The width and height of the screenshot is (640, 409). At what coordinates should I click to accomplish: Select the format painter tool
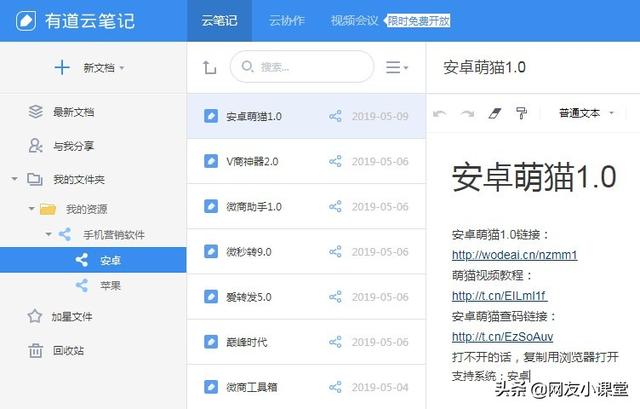(x=521, y=113)
